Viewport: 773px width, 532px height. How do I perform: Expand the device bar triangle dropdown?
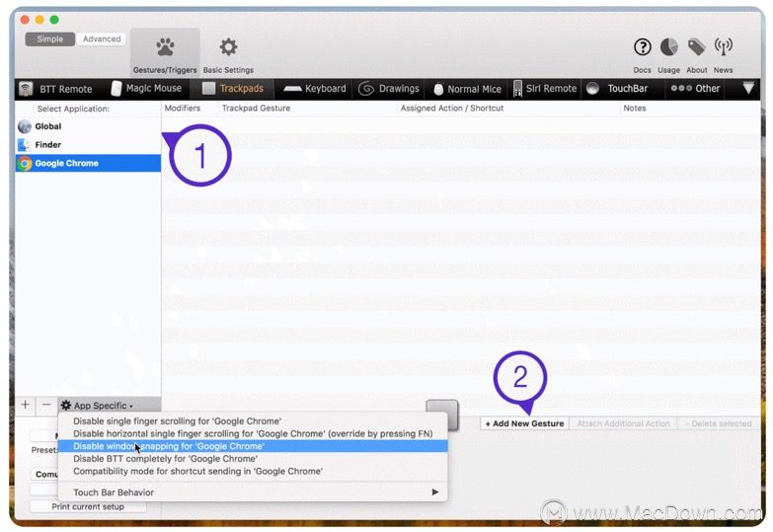tap(748, 88)
